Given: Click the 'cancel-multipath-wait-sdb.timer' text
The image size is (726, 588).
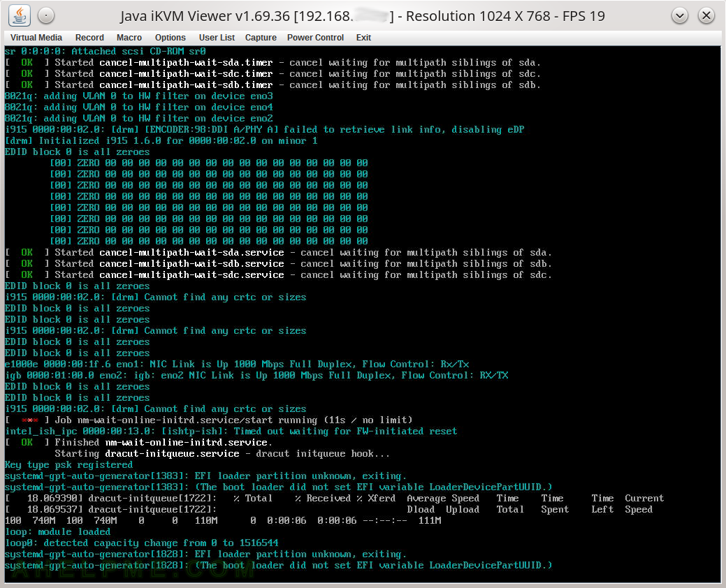Looking at the screenshot, I should pos(186,84).
